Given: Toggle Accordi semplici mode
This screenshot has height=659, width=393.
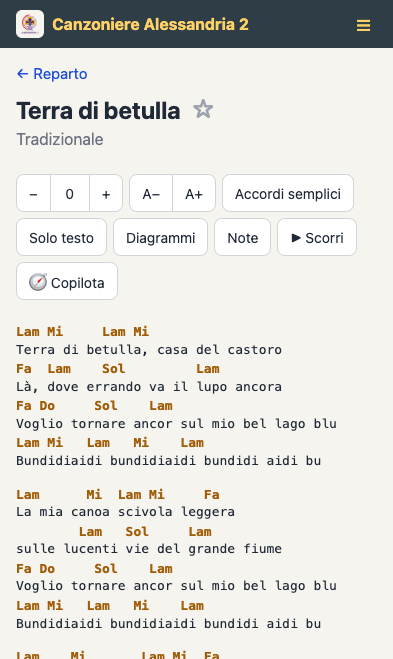Looking at the screenshot, I should coord(288,193).
